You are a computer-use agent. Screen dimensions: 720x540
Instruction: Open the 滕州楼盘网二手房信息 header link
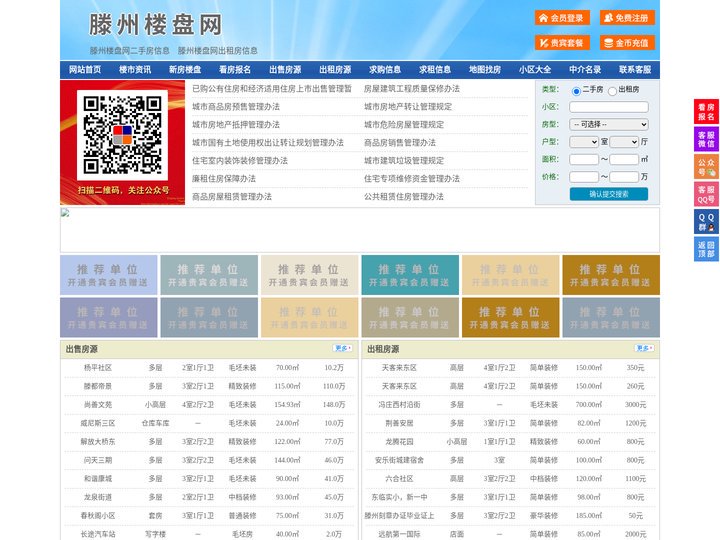pyautogui.click(x=130, y=51)
